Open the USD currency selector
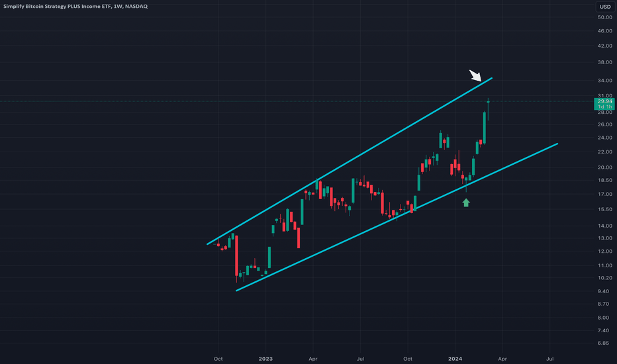This screenshot has height=364, width=617. (605, 7)
